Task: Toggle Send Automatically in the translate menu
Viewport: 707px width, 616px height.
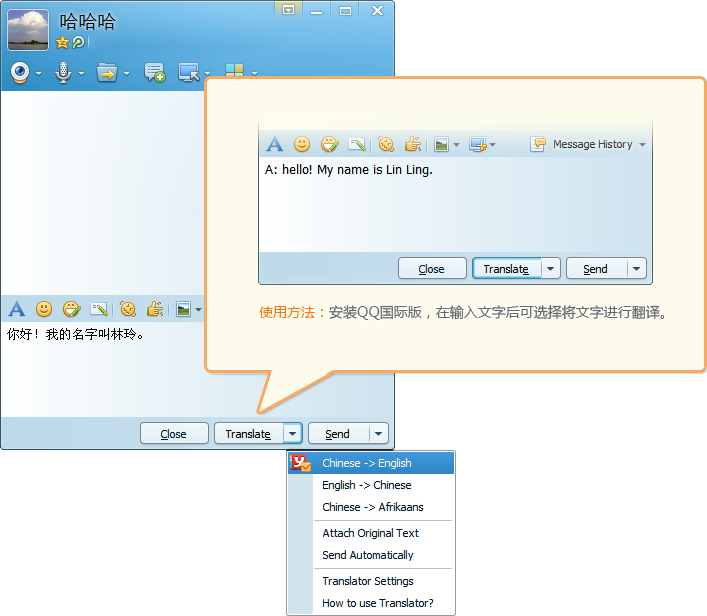Action: pos(367,555)
